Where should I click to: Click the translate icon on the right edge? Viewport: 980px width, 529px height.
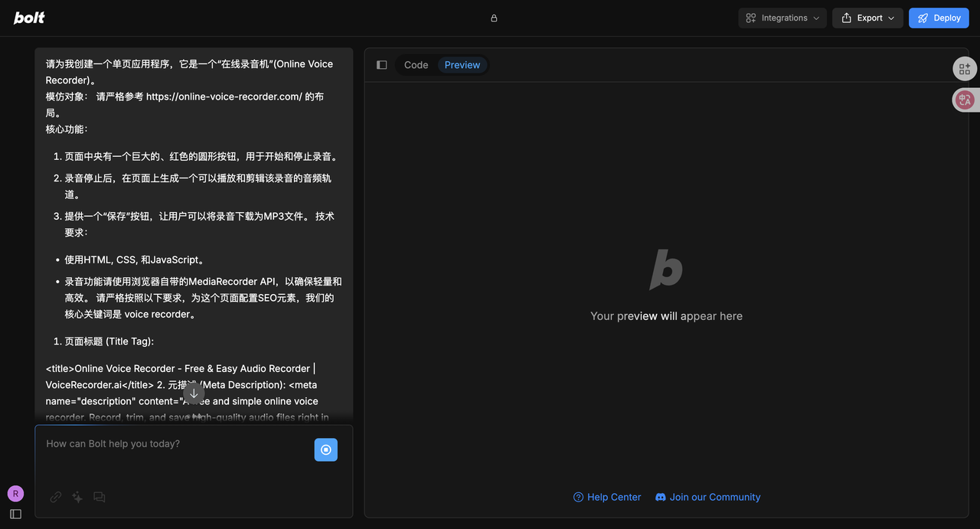click(965, 100)
